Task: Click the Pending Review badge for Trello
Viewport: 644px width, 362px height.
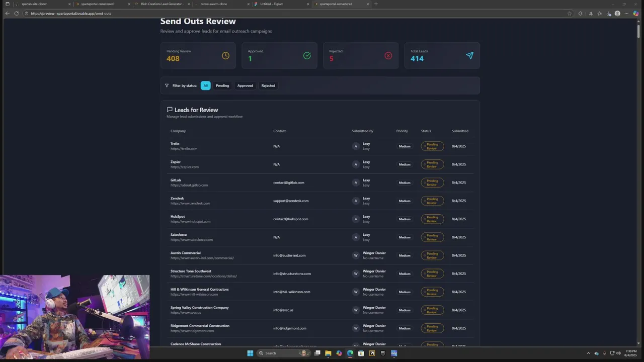Action: point(432,146)
